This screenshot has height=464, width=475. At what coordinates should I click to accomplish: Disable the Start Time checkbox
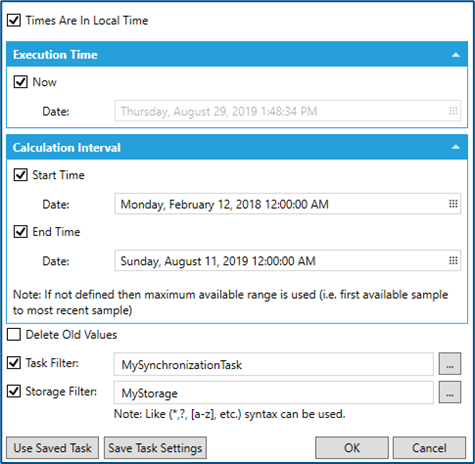click(21, 175)
